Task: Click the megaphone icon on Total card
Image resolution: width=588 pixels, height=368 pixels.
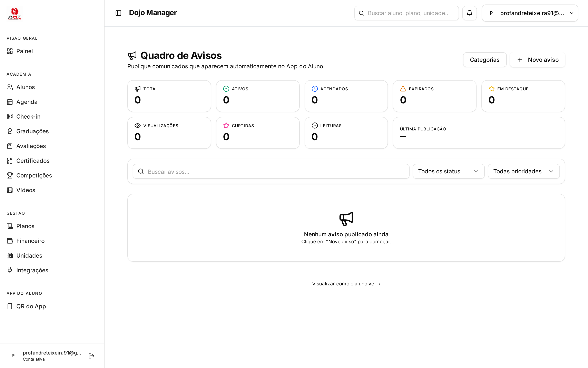Action: [x=138, y=89]
